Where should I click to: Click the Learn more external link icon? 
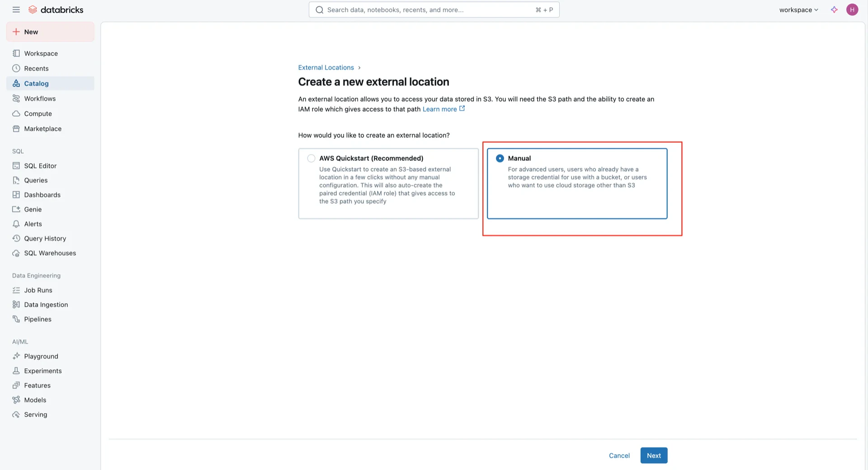point(462,108)
